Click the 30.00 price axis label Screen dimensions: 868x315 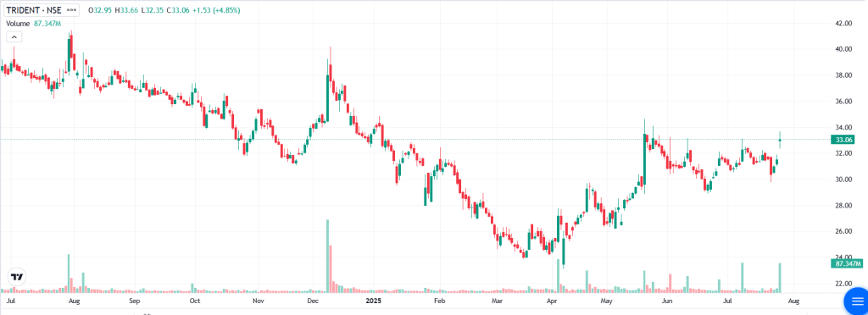pos(843,179)
